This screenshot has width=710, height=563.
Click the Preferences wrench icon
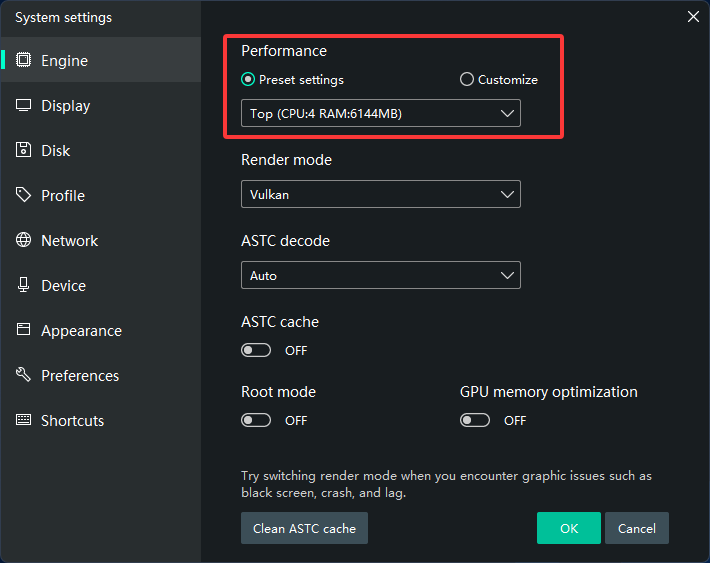pos(23,375)
